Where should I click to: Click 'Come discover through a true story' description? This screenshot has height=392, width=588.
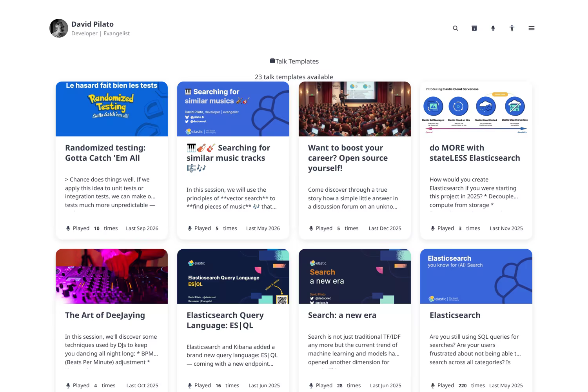(x=353, y=198)
